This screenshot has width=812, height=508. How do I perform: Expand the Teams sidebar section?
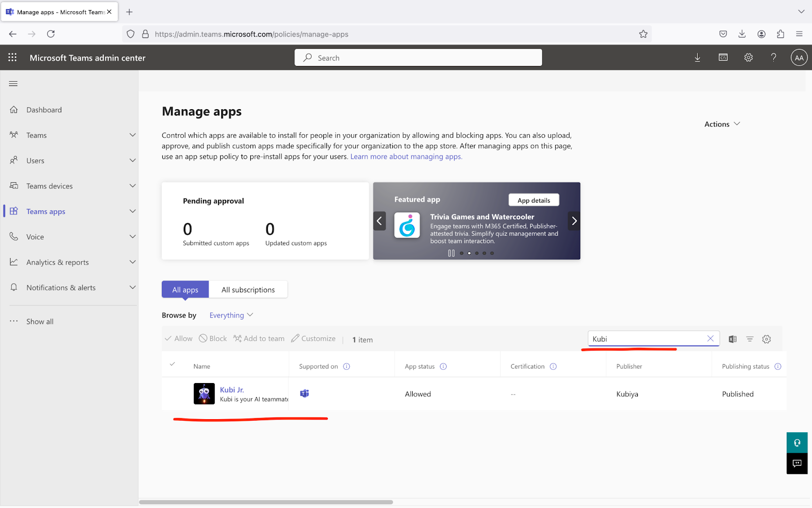pyautogui.click(x=132, y=135)
